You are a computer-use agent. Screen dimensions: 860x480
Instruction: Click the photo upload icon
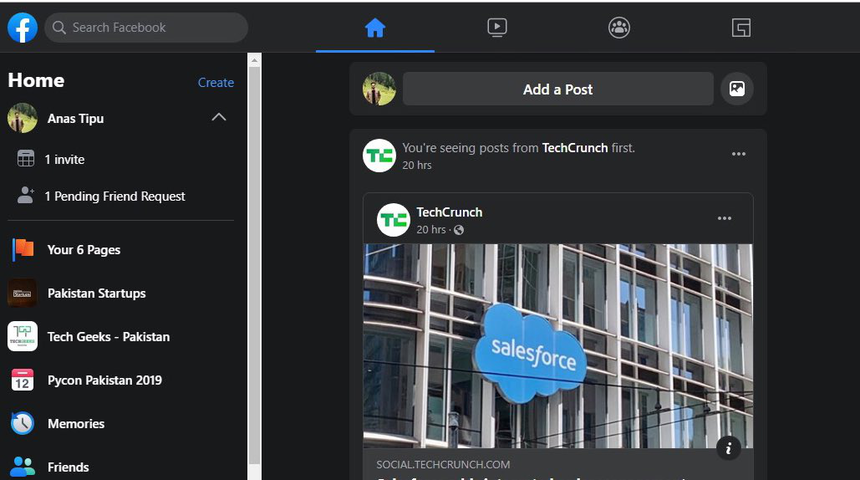tap(737, 88)
